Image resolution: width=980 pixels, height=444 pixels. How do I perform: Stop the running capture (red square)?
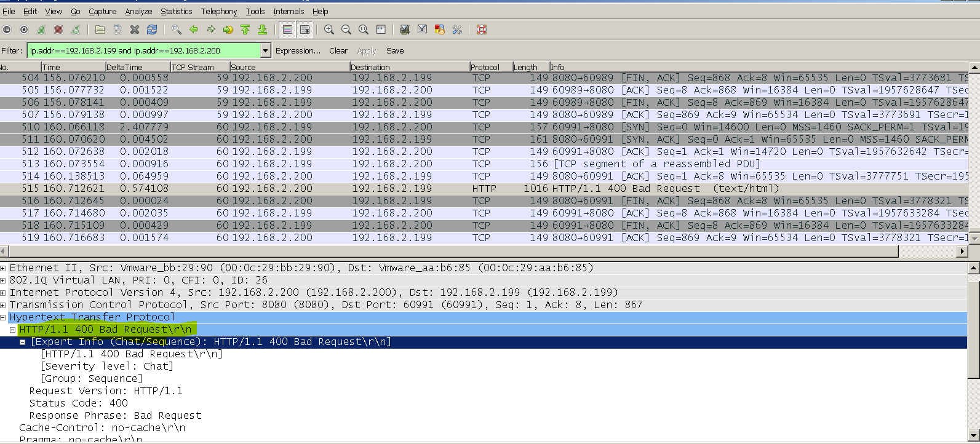58,30
